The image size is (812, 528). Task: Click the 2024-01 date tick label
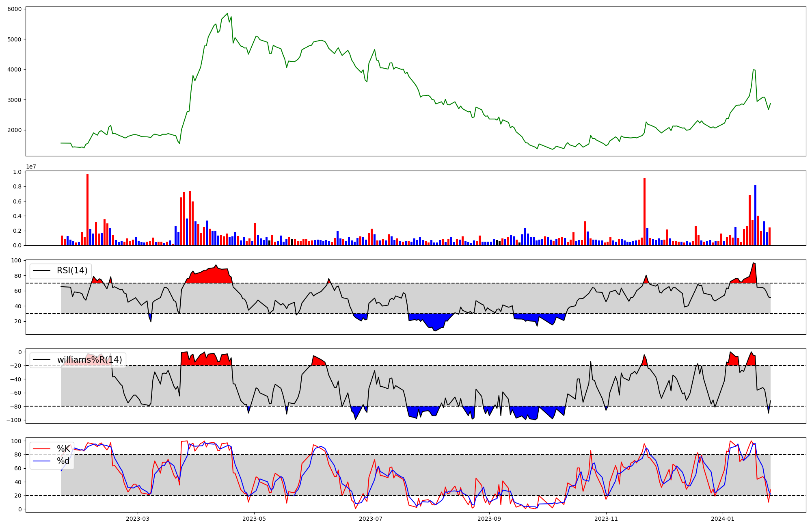(723, 519)
